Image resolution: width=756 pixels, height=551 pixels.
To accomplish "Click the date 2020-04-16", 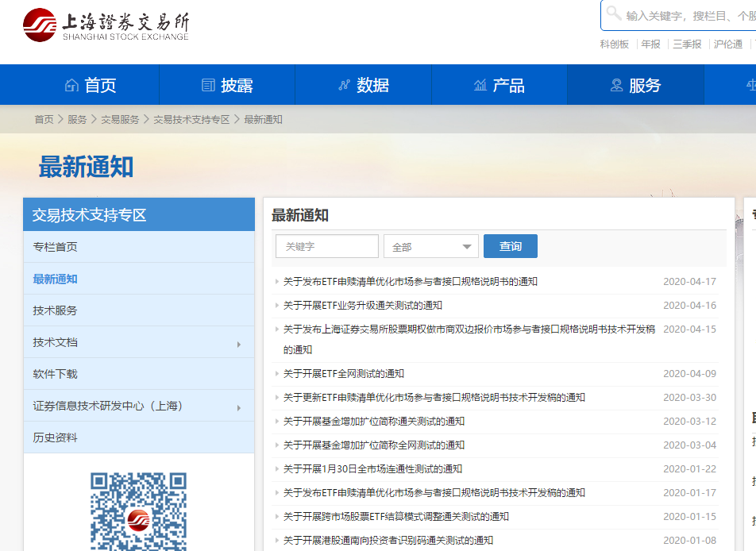I will pos(689,305).
